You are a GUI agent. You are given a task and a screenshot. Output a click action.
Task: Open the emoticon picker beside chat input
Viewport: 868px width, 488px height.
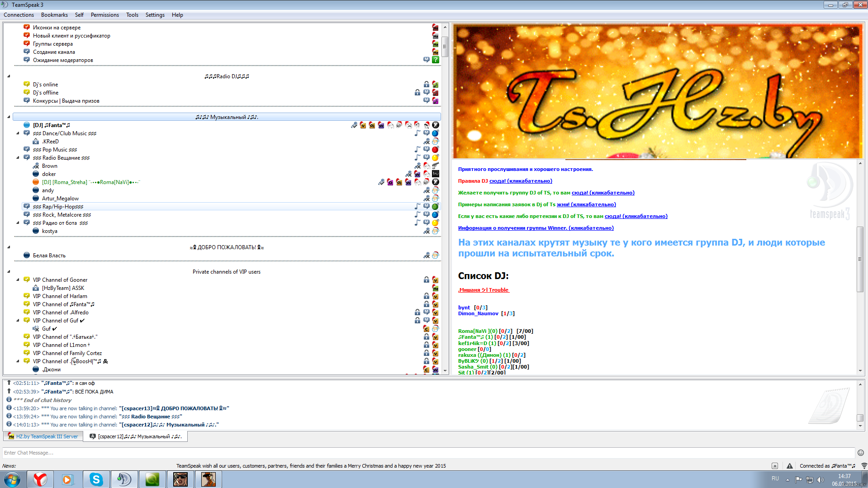(x=861, y=453)
